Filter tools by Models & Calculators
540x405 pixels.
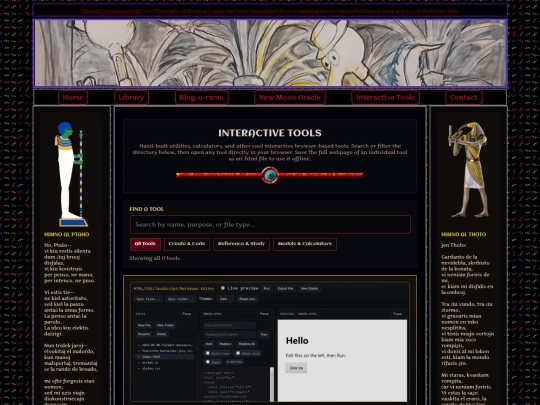point(304,244)
